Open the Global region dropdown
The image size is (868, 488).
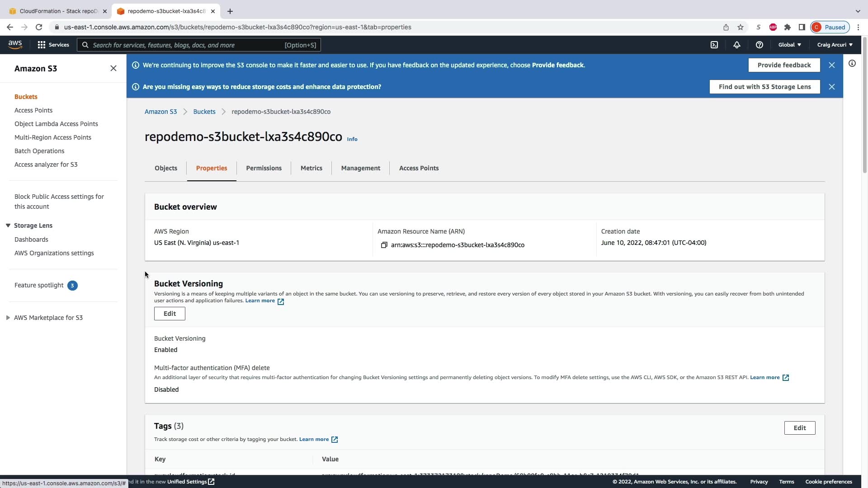point(789,45)
